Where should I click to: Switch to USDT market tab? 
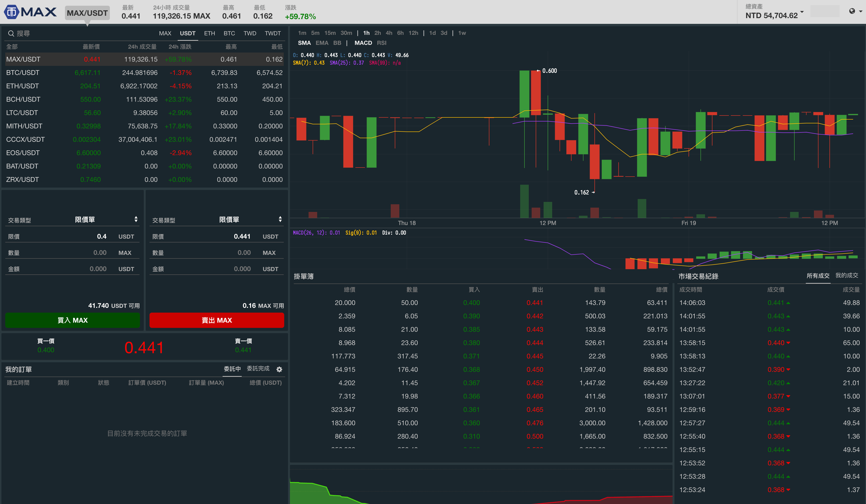(x=188, y=33)
